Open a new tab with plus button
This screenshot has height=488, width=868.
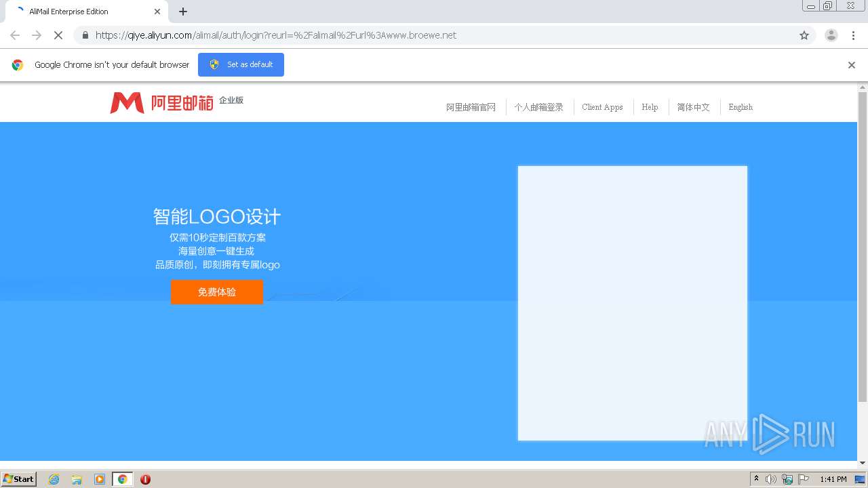(x=183, y=12)
